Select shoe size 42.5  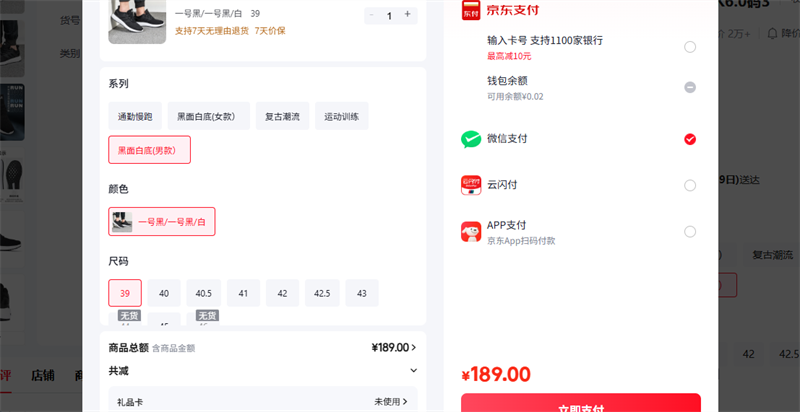click(322, 294)
